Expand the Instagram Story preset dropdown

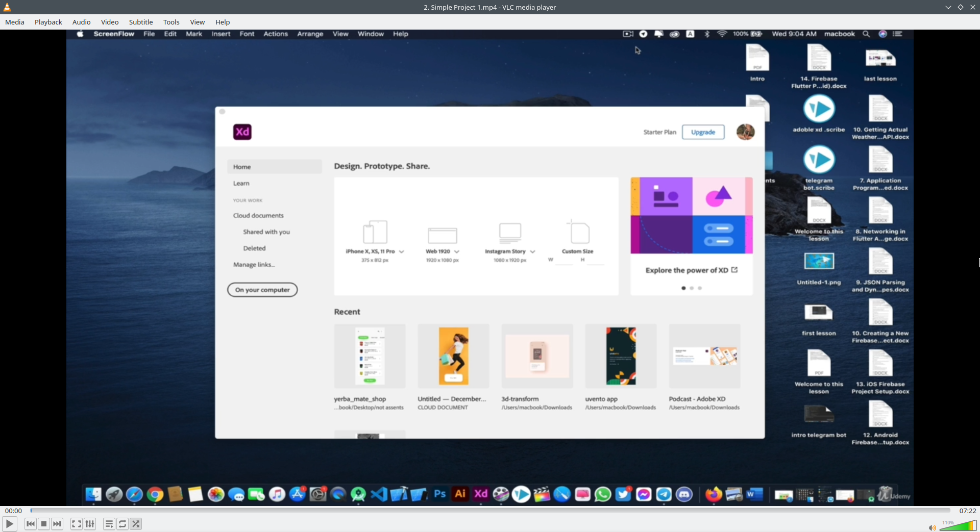point(532,251)
